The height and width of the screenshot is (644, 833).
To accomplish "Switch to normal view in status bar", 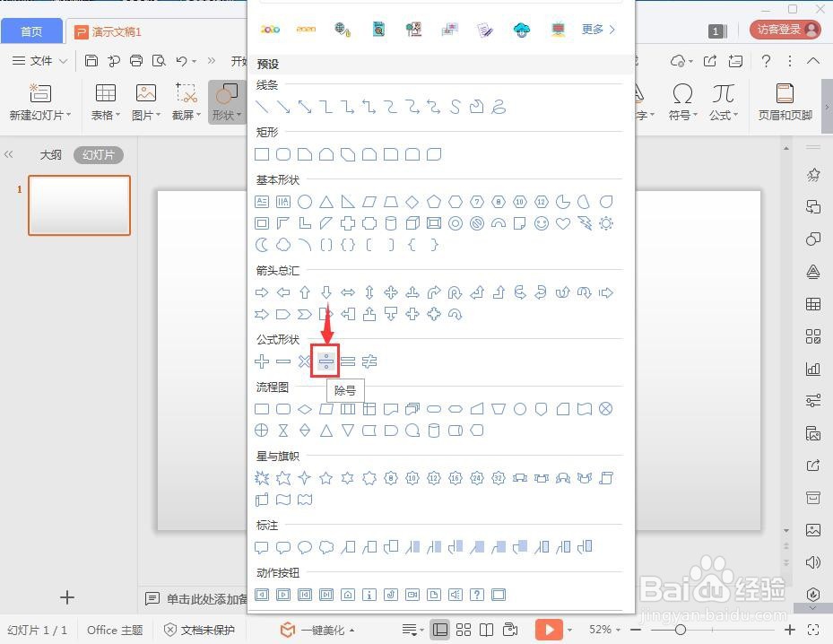I will pos(440,630).
